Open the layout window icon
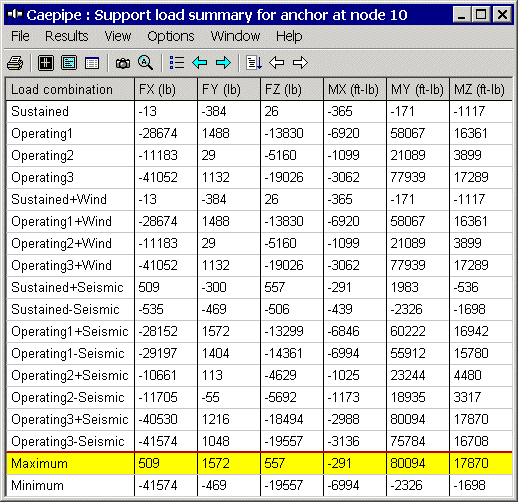518x502 pixels. point(69,63)
